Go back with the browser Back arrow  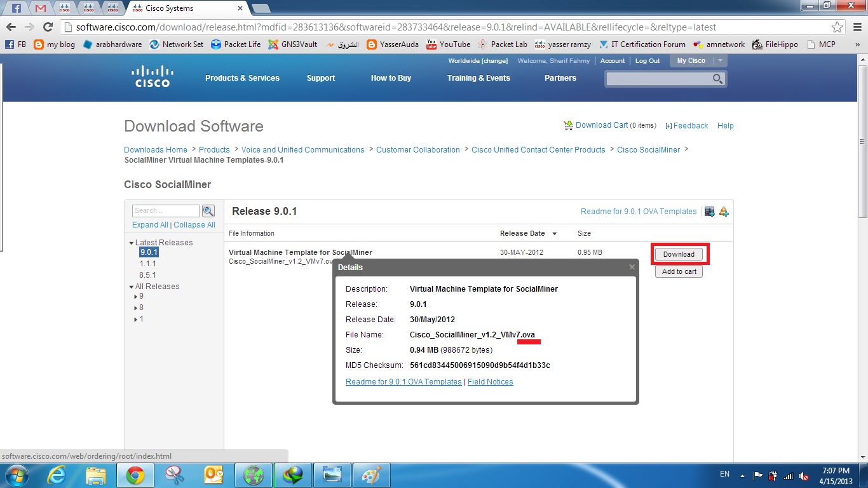(x=11, y=27)
